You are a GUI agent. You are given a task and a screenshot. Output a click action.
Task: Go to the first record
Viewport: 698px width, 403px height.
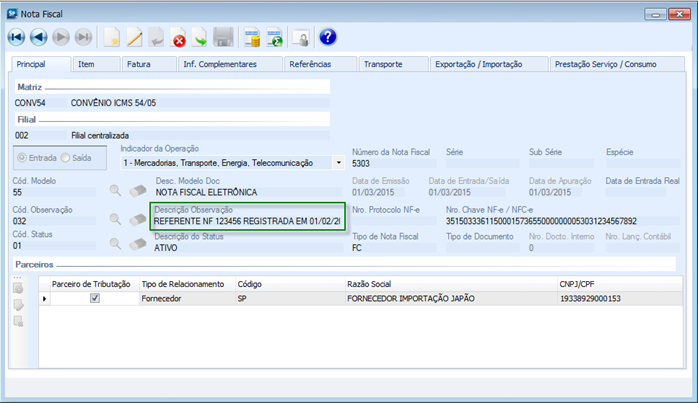click(x=18, y=38)
